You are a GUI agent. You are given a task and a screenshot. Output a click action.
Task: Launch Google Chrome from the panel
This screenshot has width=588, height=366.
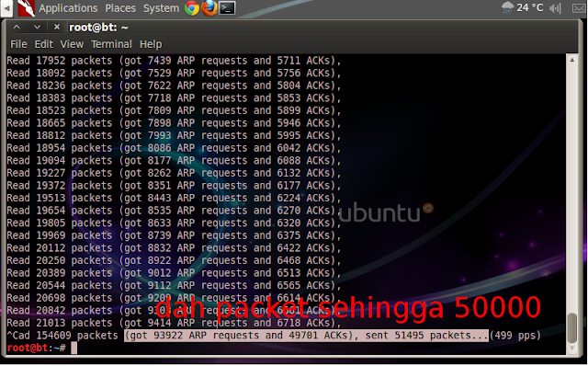pyautogui.click(x=192, y=8)
